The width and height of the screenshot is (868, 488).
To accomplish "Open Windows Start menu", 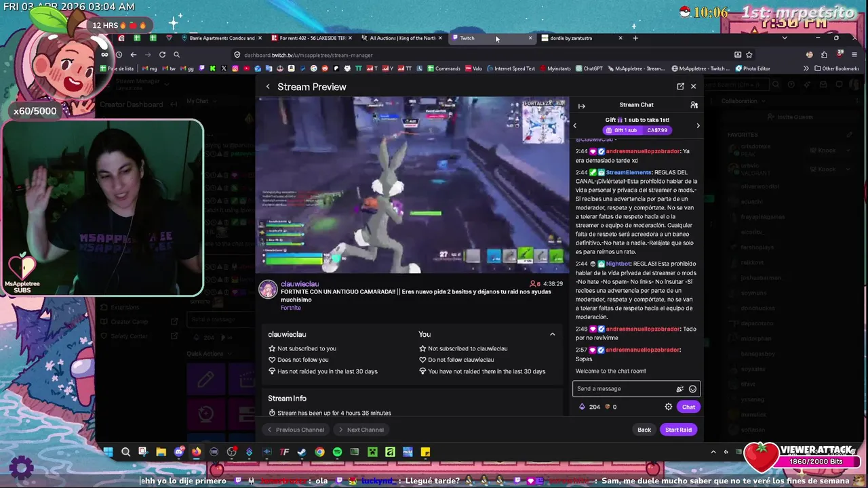I will coord(108,452).
